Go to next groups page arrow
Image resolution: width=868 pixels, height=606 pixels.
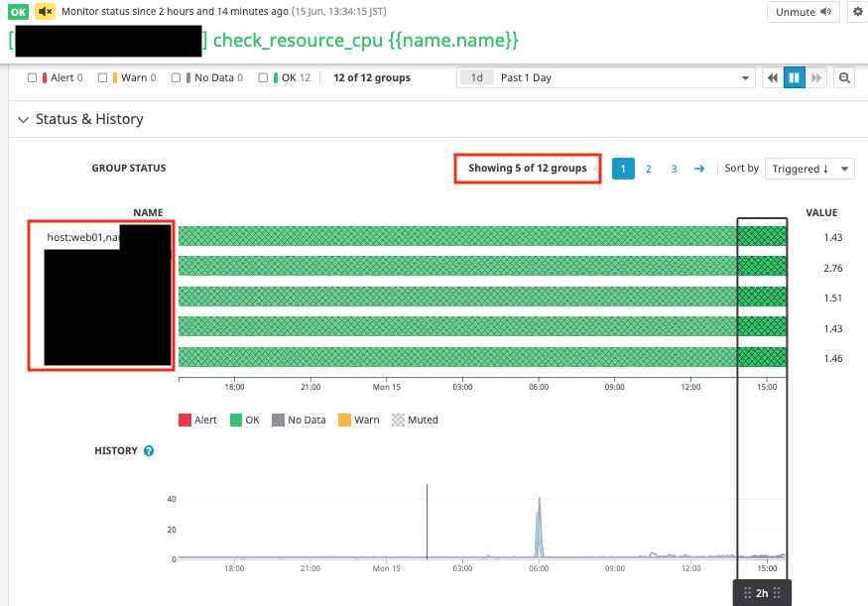pyautogui.click(x=699, y=169)
